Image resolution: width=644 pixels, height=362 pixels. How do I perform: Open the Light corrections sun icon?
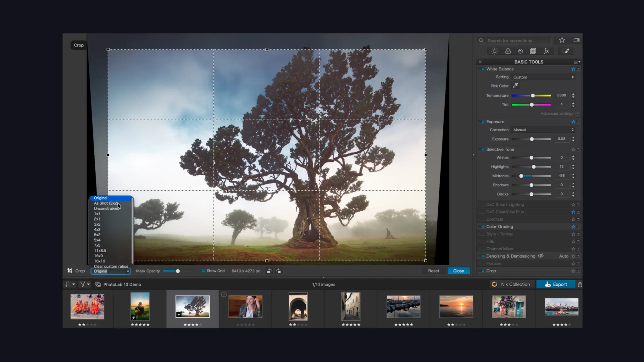(x=494, y=51)
